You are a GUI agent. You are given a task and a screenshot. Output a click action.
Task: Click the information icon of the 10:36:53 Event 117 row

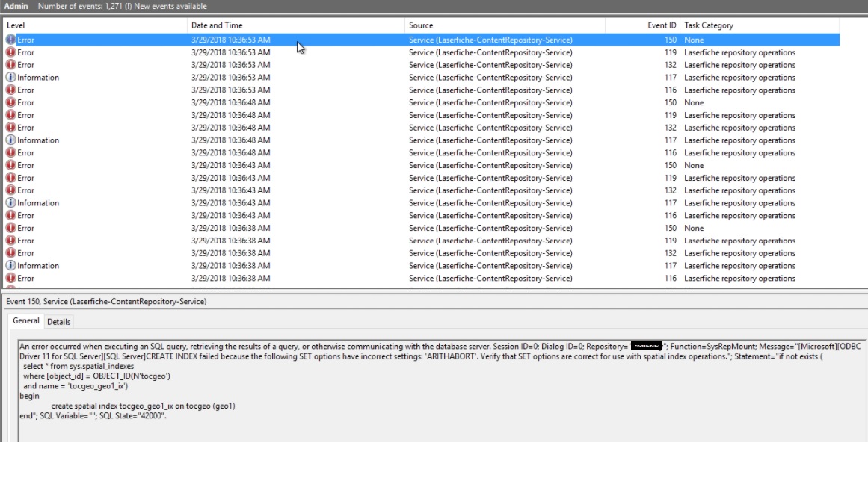[x=10, y=78]
